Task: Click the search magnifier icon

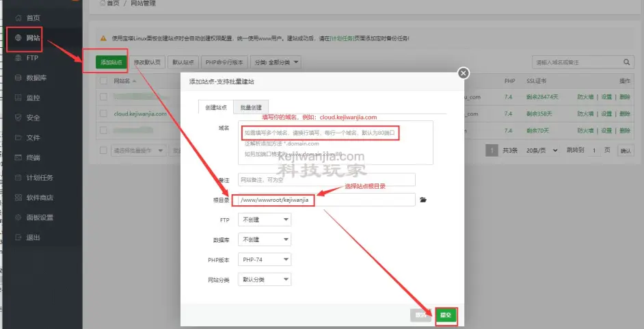Action: click(626, 62)
